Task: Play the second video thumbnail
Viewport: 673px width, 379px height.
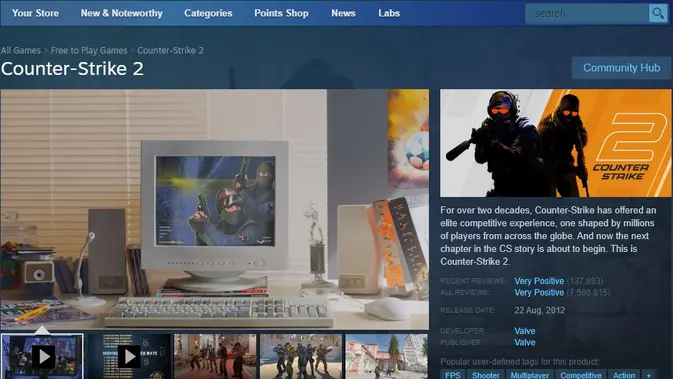Action: tap(129, 356)
